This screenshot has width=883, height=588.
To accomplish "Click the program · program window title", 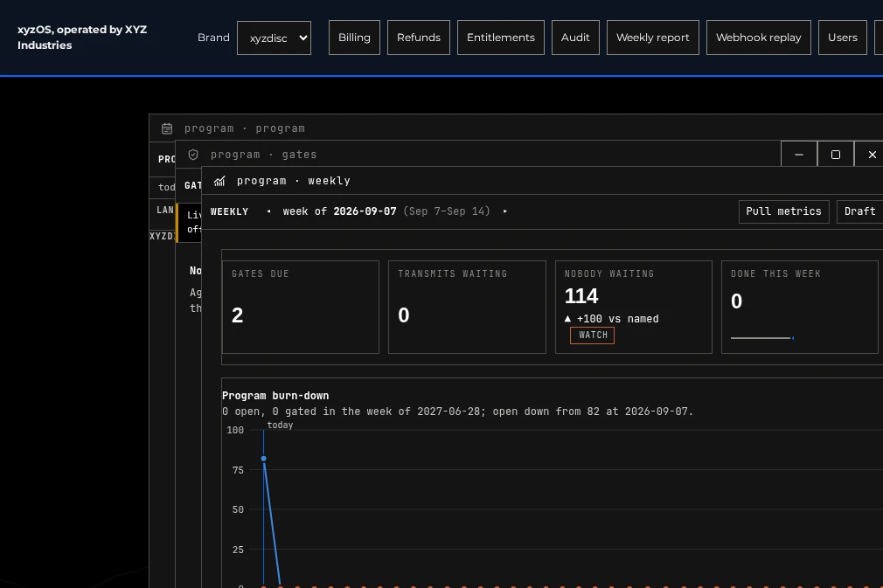I will pyautogui.click(x=245, y=128).
